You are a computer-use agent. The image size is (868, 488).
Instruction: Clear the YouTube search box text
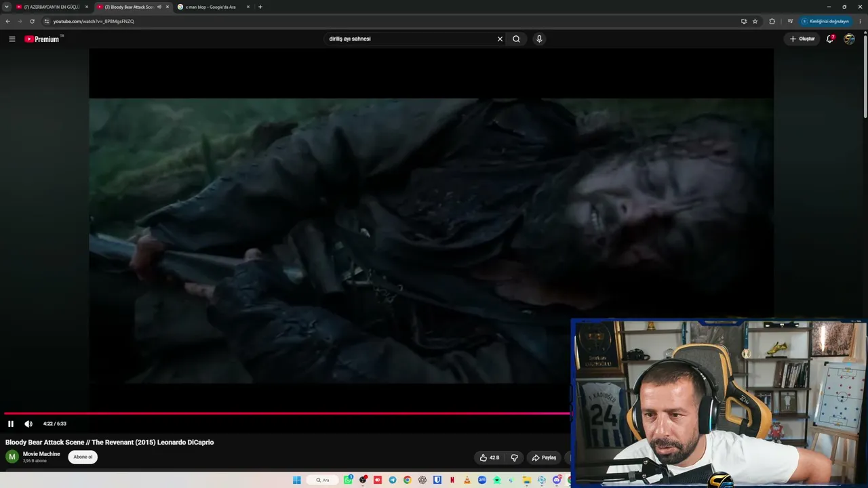[x=500, y=39]
